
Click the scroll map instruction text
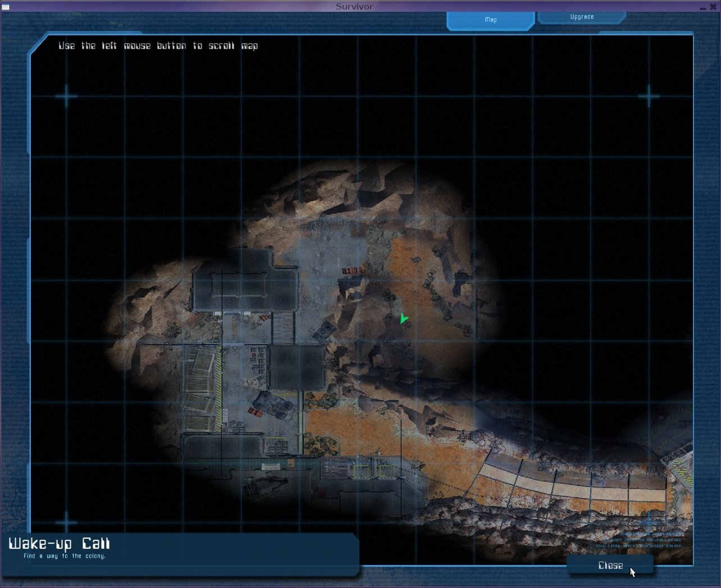pos(158,45)
